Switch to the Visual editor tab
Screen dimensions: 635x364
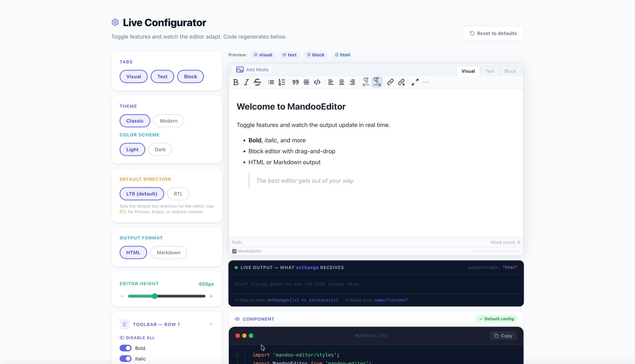(468, 71)
